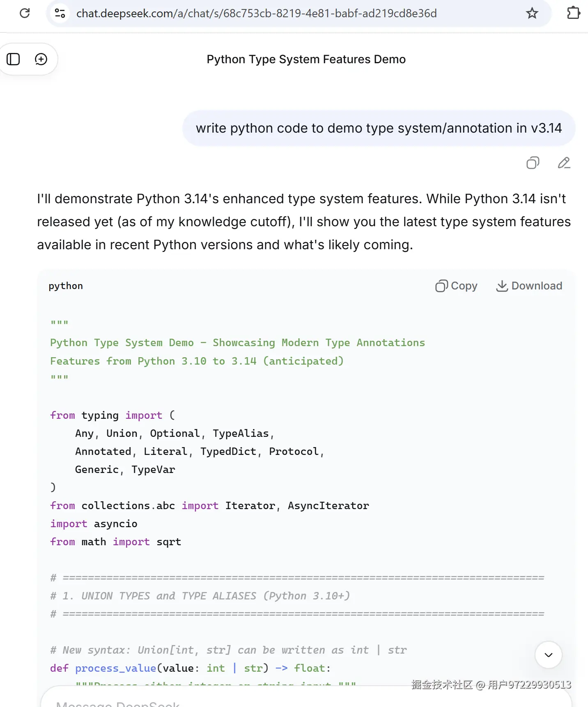Click the python language label of code block

(x=66, y=286)
